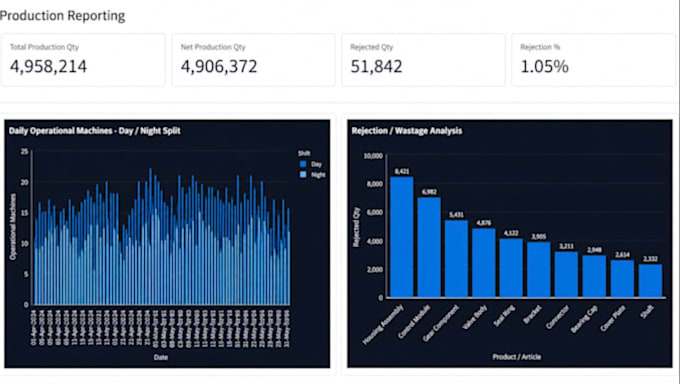Select the Connector bar
680x384 pixels.
click(x=566, y=274)
